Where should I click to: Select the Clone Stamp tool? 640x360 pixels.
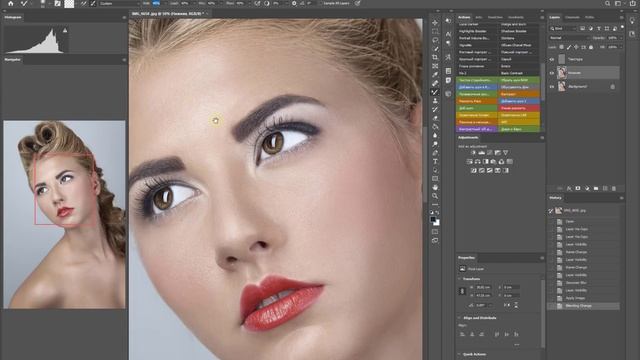[435, 100]
